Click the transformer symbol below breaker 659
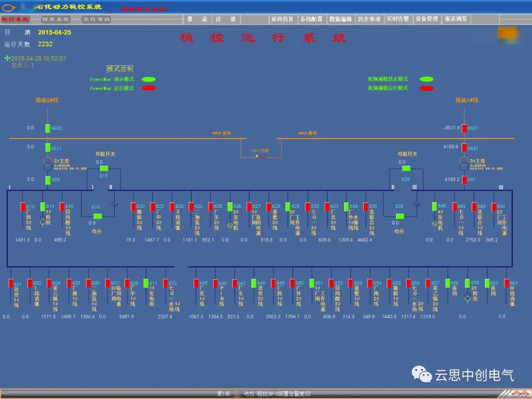The height and width of the screenshot is (399, 532). pyautogui.click(x=467, y=298)
